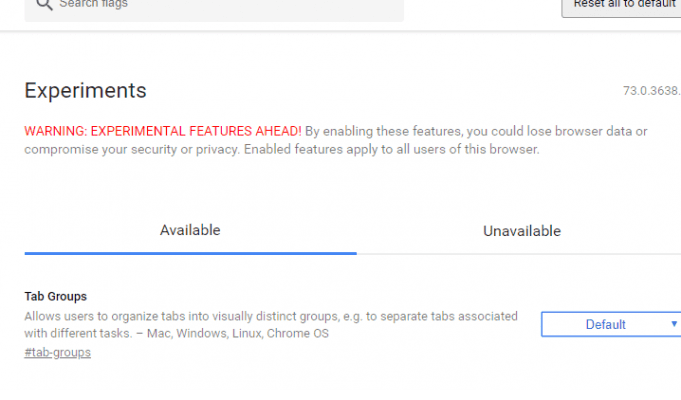
Task: Click Reset all to default button
Action: (x=621, y=5)
